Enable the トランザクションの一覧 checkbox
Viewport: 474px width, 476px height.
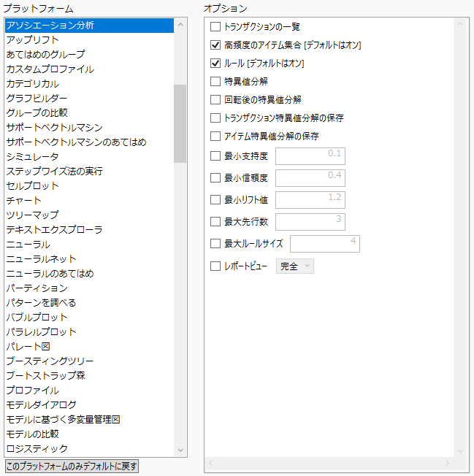(x=215, y=27)
